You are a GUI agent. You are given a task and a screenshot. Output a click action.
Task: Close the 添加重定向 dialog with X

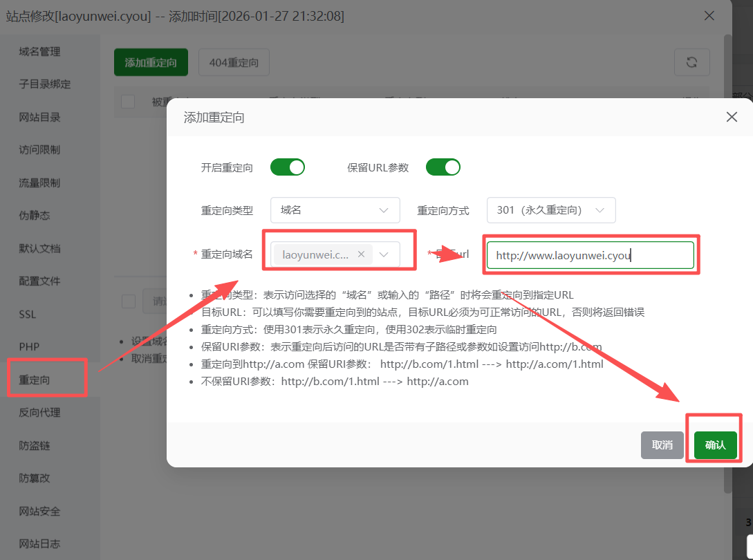coord(732,117)
